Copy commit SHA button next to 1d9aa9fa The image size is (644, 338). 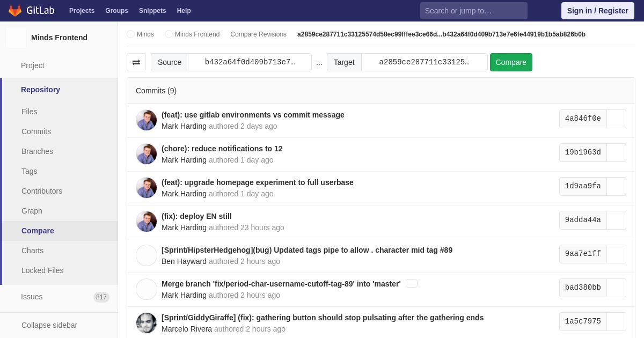tap(617, 187)
